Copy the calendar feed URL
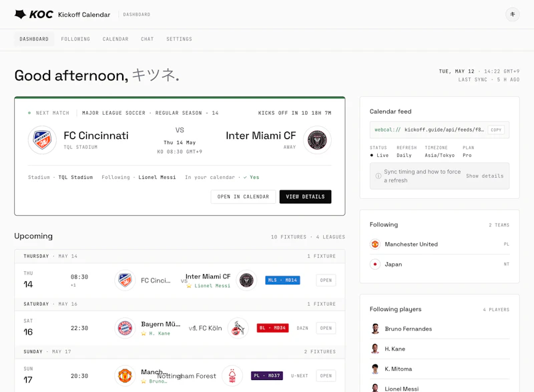The height and width of the screenshot is (392, 534). pyautogui.click(x=496, y=130)
